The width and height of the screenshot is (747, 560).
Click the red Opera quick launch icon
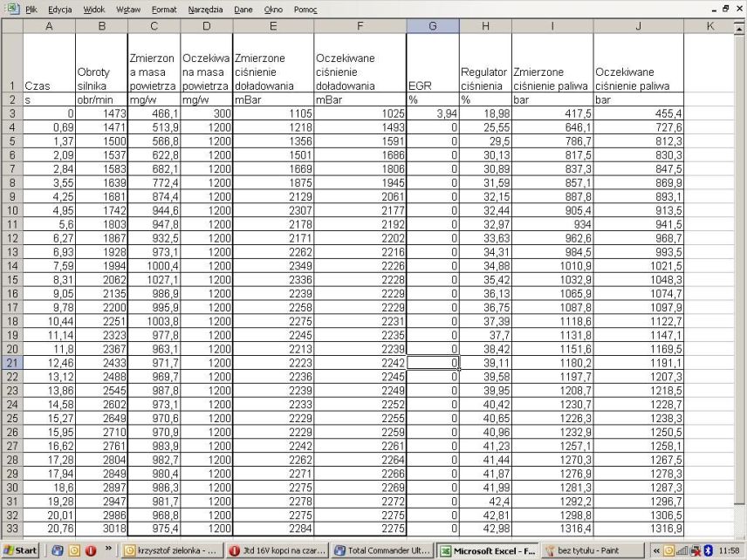click(91, 550)
